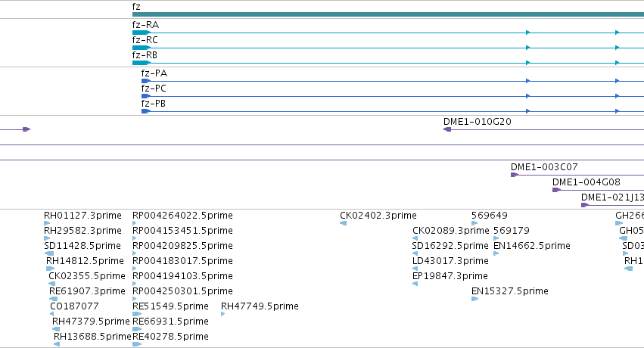Screen dimensions: 644x348
Task: Click the DME1-004G08 feature arrow
Action: point(556,190)
